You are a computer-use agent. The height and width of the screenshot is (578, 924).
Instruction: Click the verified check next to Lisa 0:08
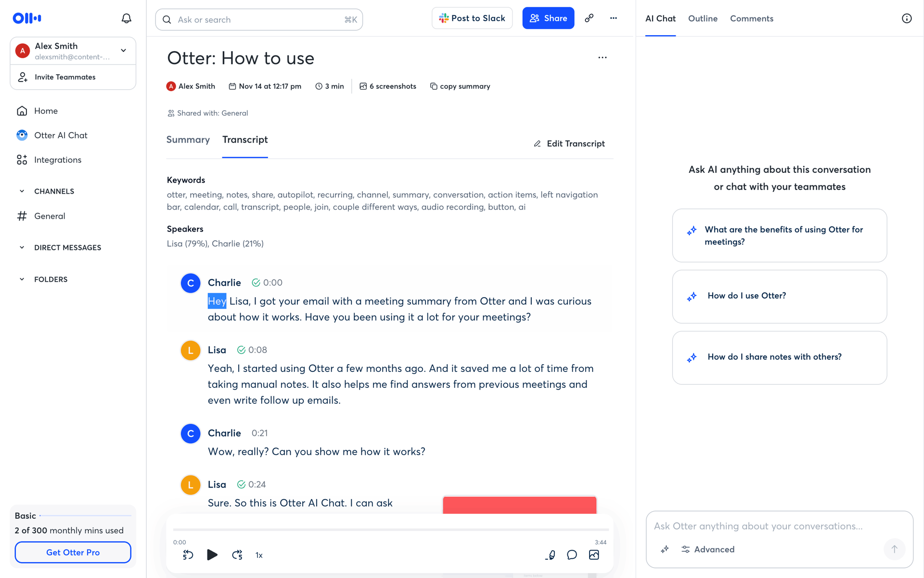coord(241,350)
